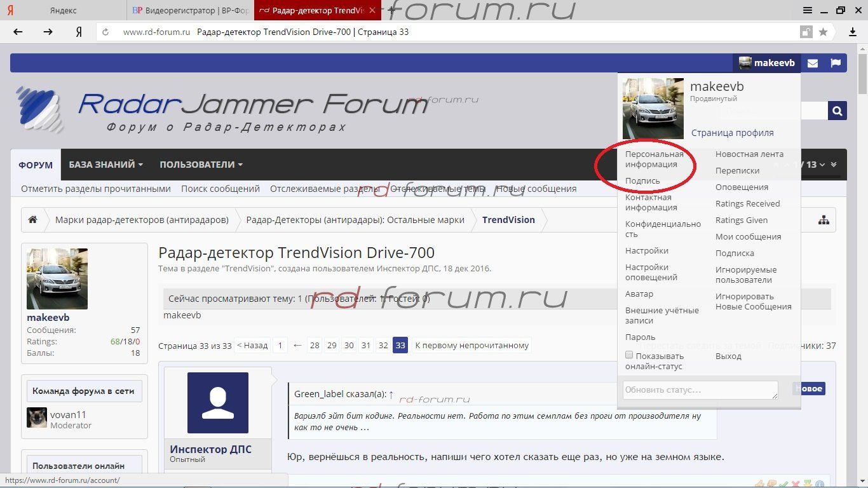
Task: Switch to the Видеорегистратор browser tab
Action: pos(190,10)
